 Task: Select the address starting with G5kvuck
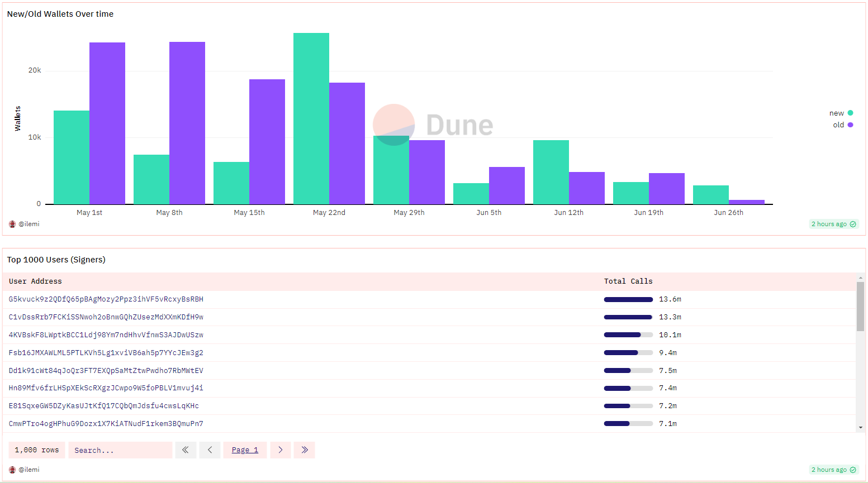[106, 299]
